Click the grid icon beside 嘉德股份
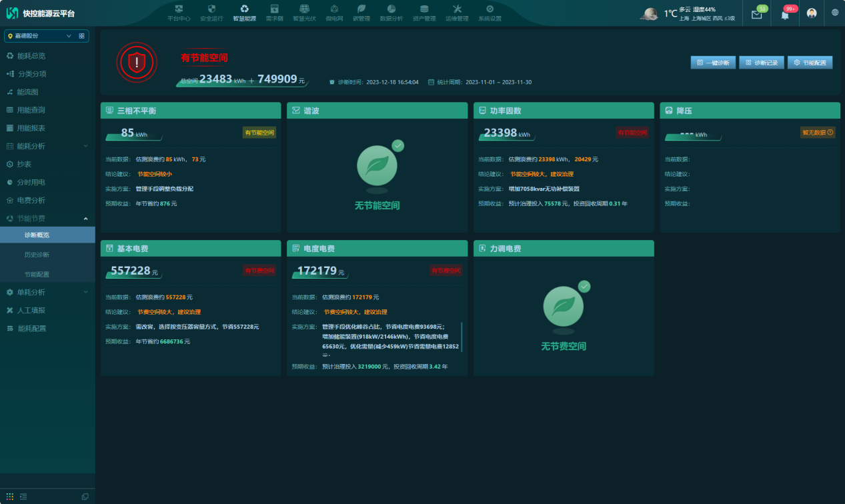Screen dimensions: 845x504 click(x=81, y=36)
